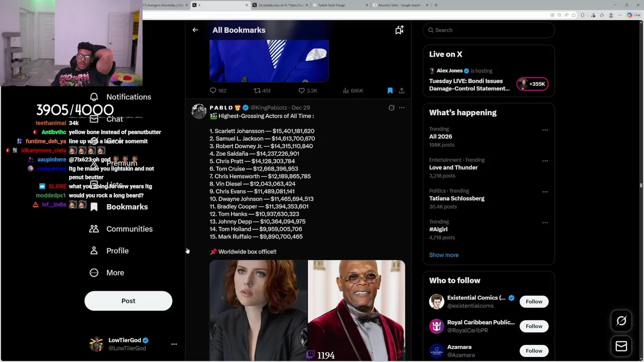
Task: Open Love and Thunder trending topic
Action: pyautogui.click(x=453, y=167)
